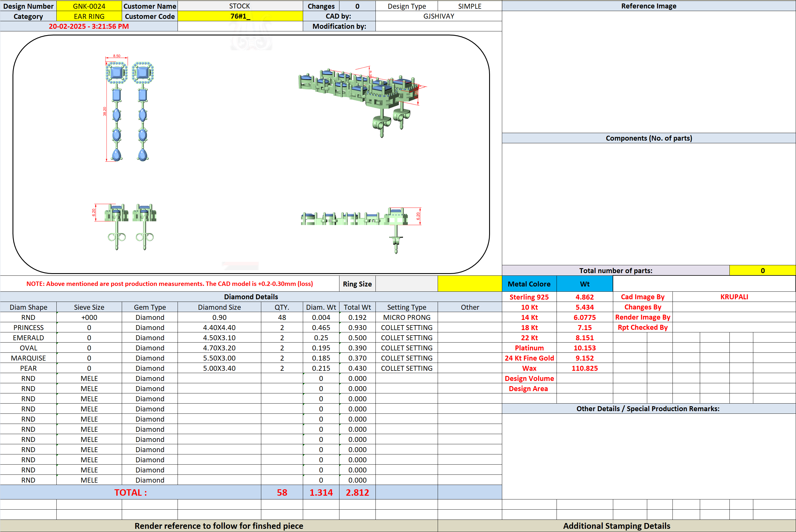Screen dimensions: 796x532
Task: Click the Components (No. of parts) header
Action: tap(648, 138)
